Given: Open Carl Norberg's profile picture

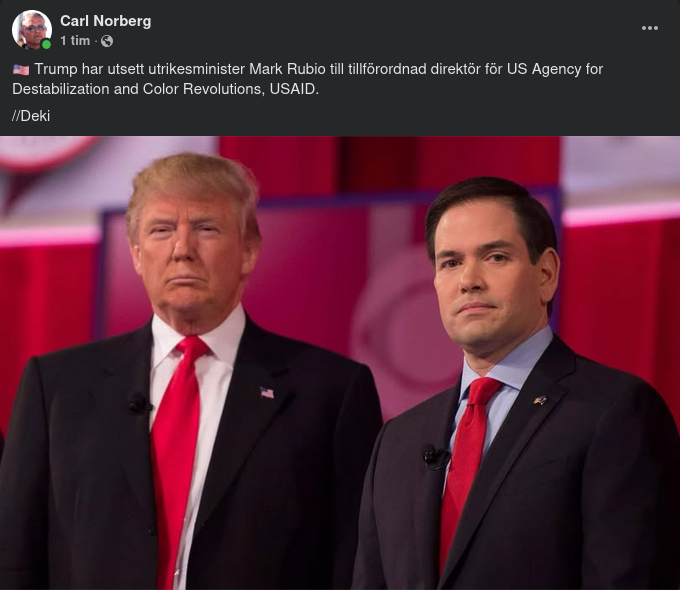Looking at the screenshot, I should [32, 30].
